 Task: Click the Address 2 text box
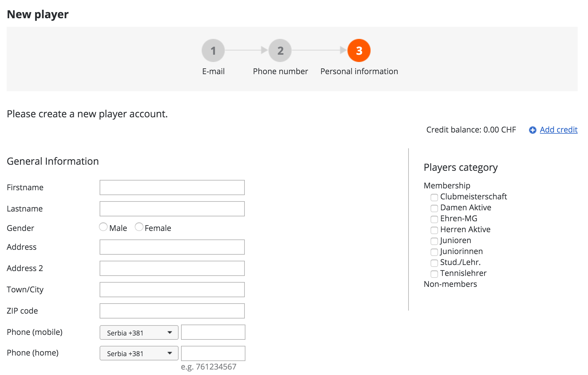click(x=172, y=268)
